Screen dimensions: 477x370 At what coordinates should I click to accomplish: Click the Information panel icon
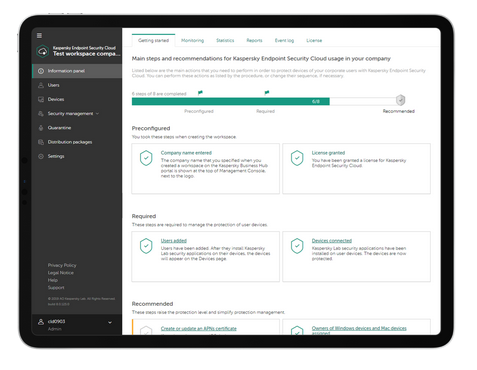point(41,71)
